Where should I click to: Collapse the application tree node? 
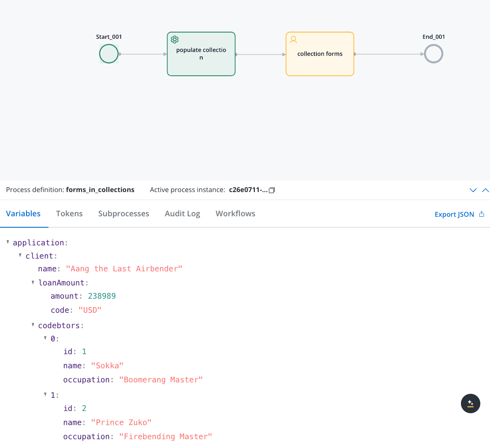pyautogui.click(x=8, y=242)
